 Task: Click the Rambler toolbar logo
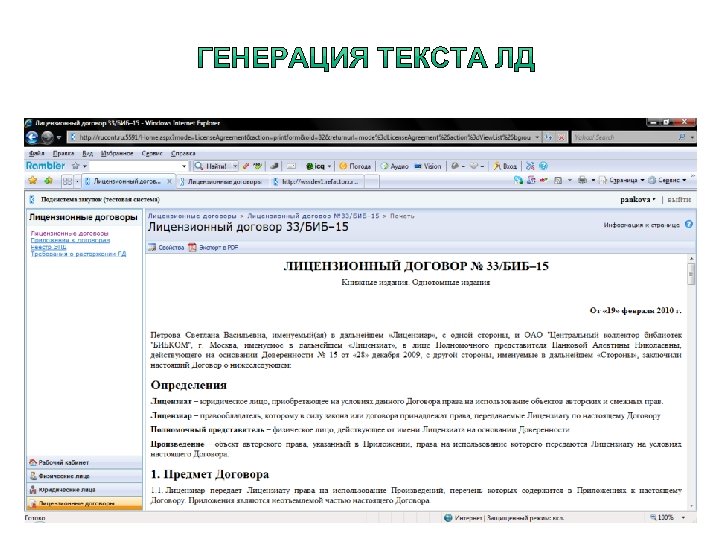(45, 166)
